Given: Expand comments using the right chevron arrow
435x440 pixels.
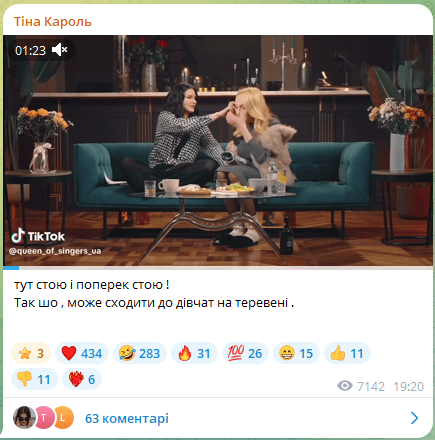Looking at the screenshot, I should pyautogui.click(x=414, y=418).
